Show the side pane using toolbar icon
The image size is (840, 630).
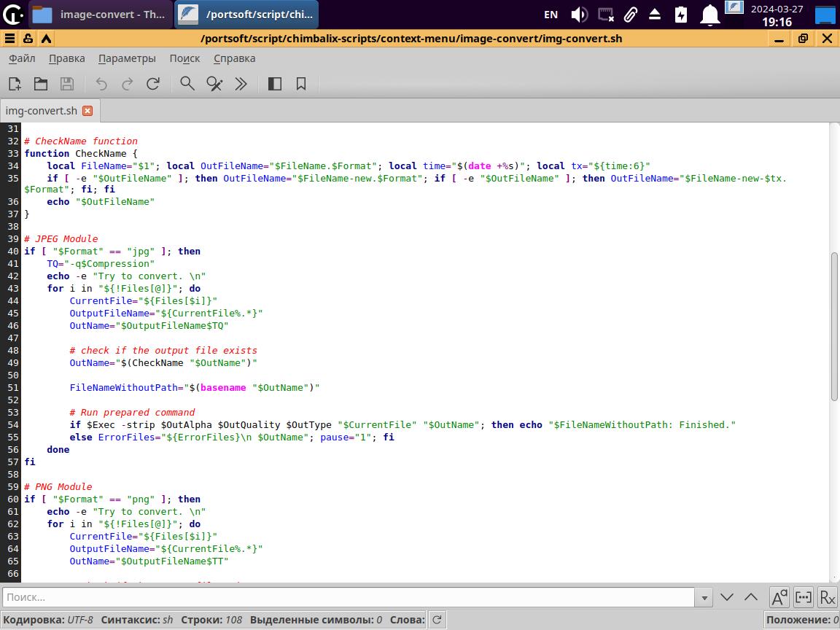tap(275, 84)
